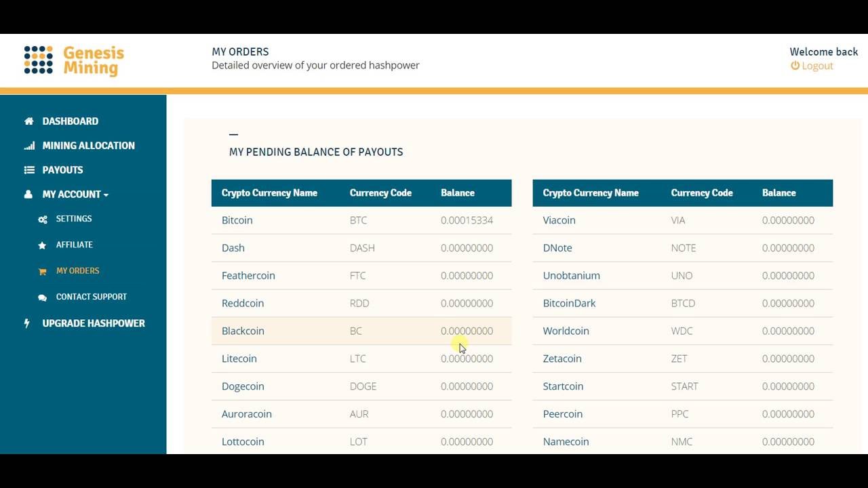Click the Logout power icon
The height and width of the screenshot is (488, 868).
point(795,66)
